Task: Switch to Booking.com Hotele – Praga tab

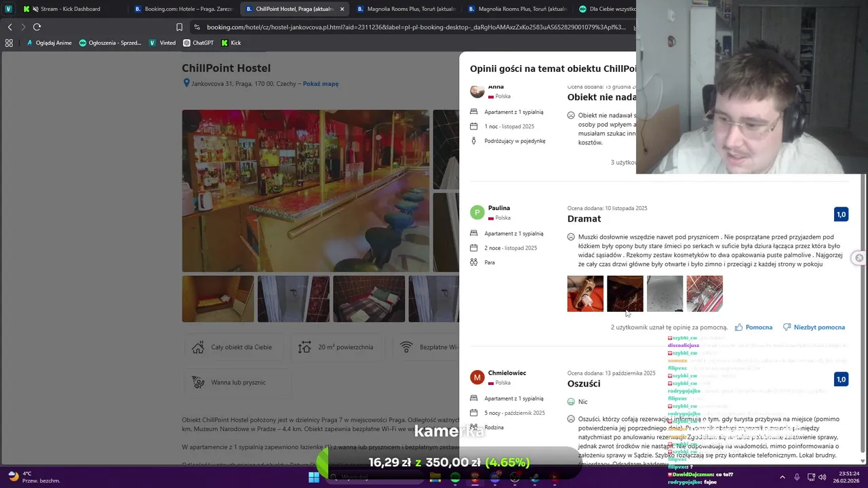Action: tap(183, 9)
